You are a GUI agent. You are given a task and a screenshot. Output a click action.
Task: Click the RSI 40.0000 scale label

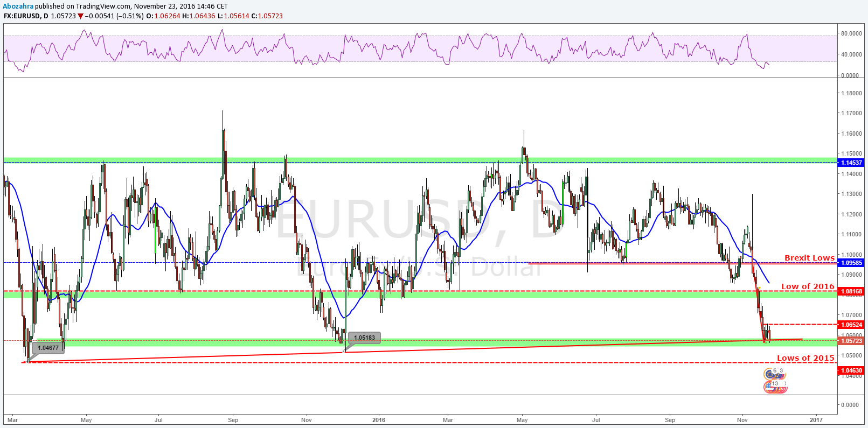pyautogui.click(x=851, y=54)
